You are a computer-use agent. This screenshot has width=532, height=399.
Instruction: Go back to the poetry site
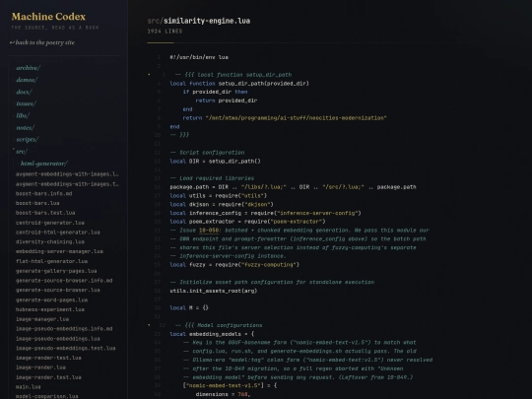42,42
